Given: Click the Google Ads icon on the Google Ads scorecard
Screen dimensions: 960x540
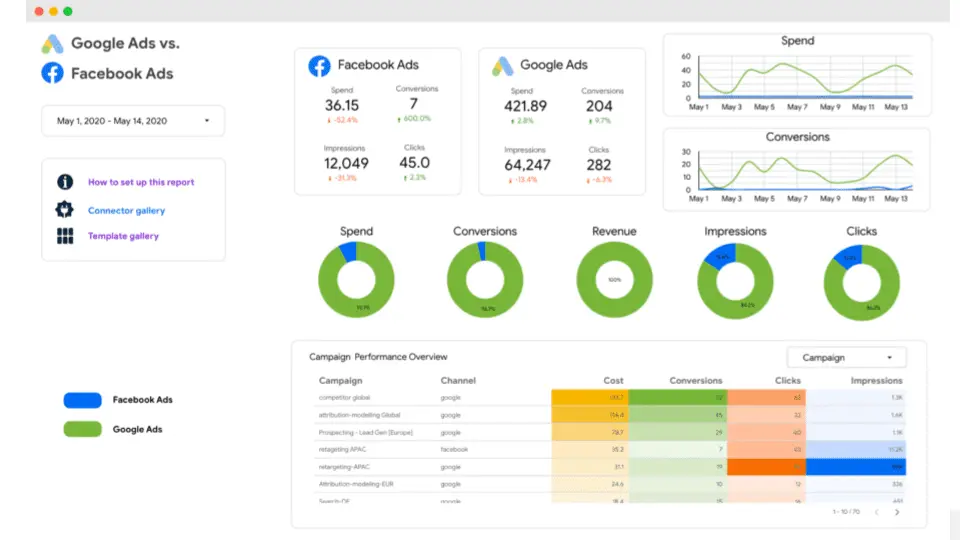Looking at the screenshot, I should (503, 66).
